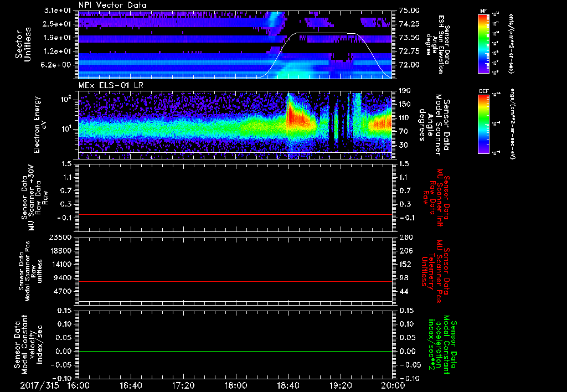Click the 2017/315 date label
Image resolution: width=567 pixels, height=392 pixels.
39,385
